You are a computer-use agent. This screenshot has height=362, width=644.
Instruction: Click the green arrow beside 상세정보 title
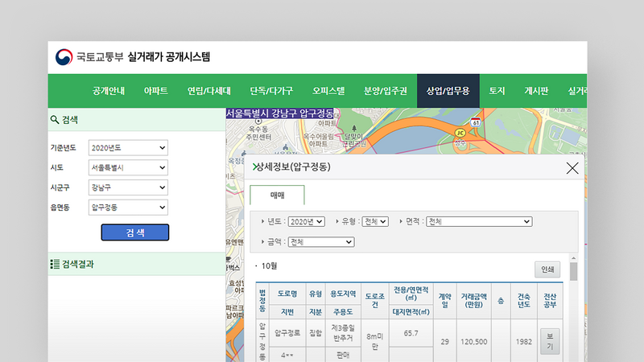(255, 167)
